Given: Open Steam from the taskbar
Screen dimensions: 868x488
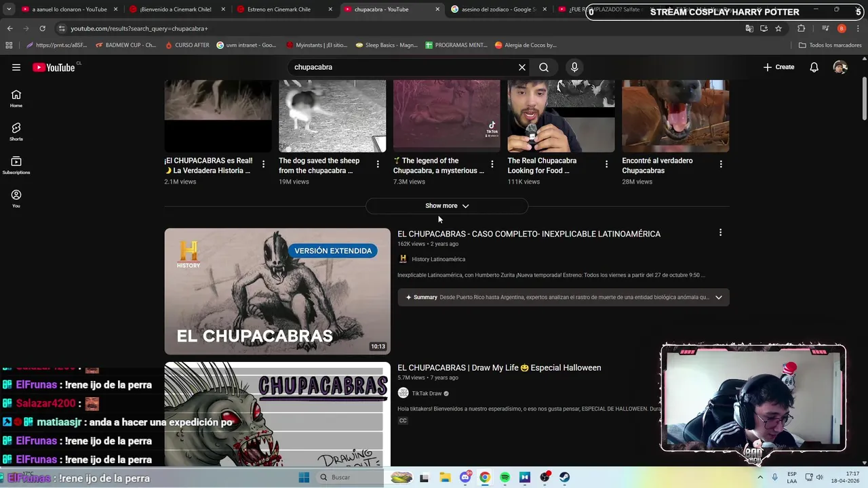Looking at the screenshot, I should (564, 477).
